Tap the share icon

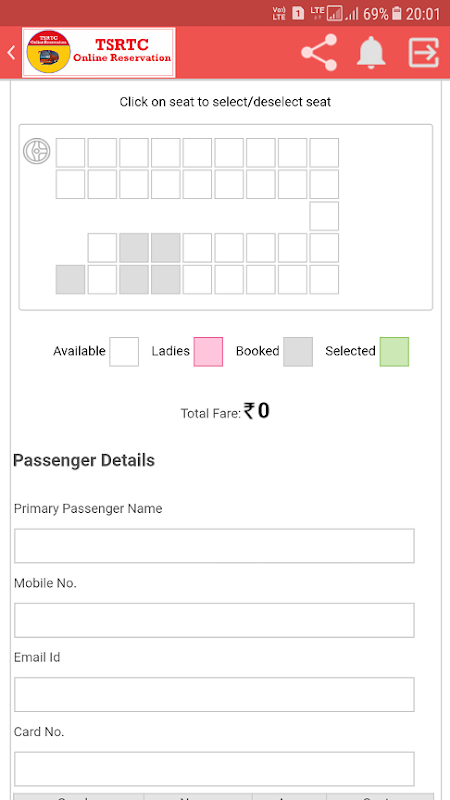(x=319, y=52)
